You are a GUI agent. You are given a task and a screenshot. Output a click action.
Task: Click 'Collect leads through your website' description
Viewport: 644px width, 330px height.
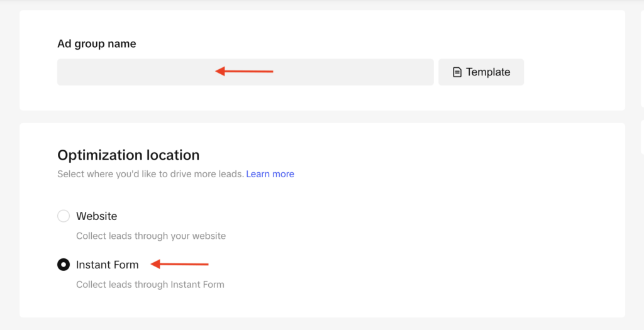tap(150, 236)
